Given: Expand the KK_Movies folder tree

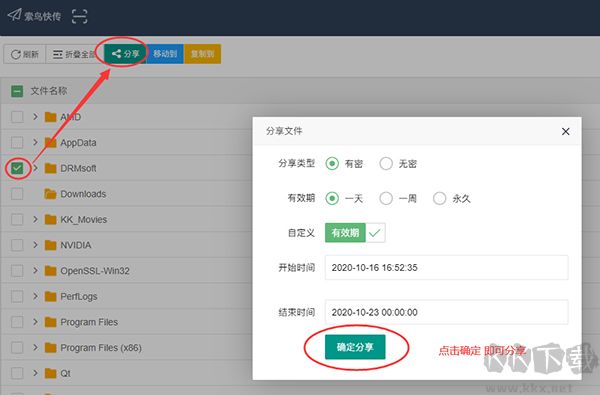Looking at the screenshot, I should point(35,219).
